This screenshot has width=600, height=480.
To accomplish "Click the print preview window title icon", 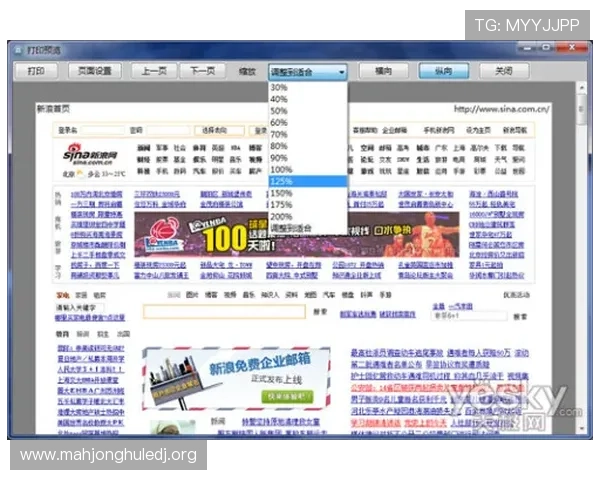I will (18, 50).
